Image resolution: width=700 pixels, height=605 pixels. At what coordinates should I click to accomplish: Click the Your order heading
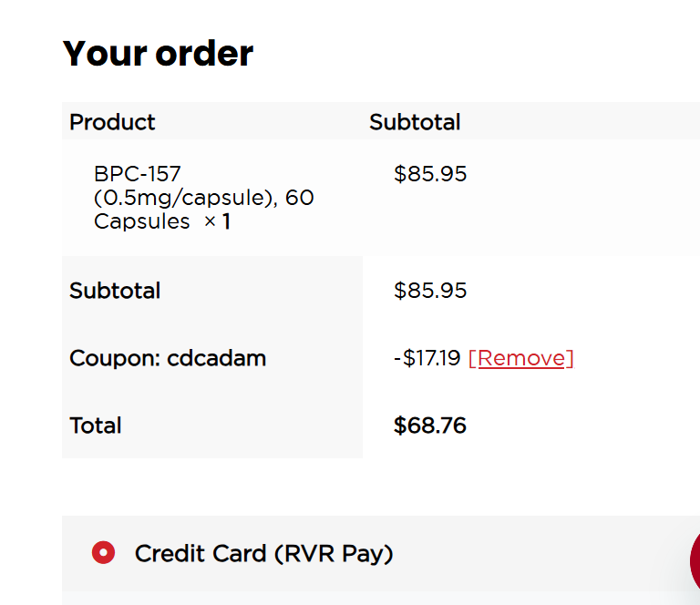[158, 54]
